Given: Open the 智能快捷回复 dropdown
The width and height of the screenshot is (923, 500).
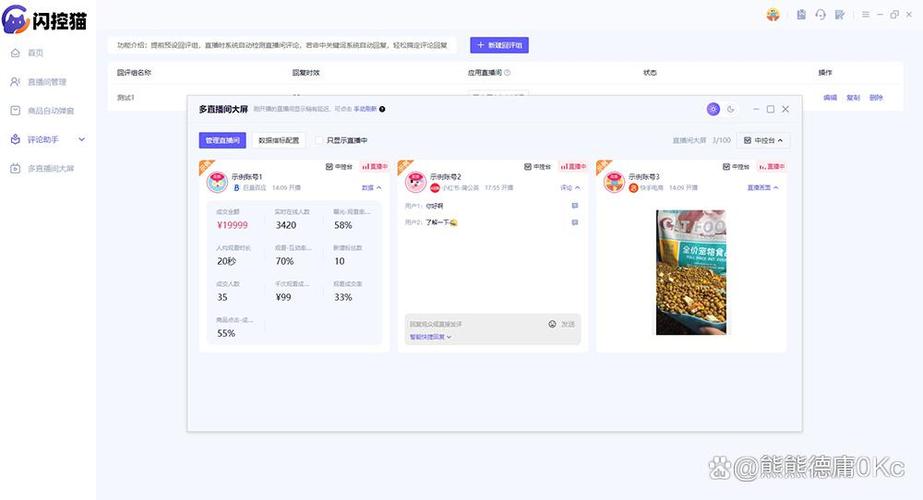Looking at the screenshot, I should pos(430,337).
